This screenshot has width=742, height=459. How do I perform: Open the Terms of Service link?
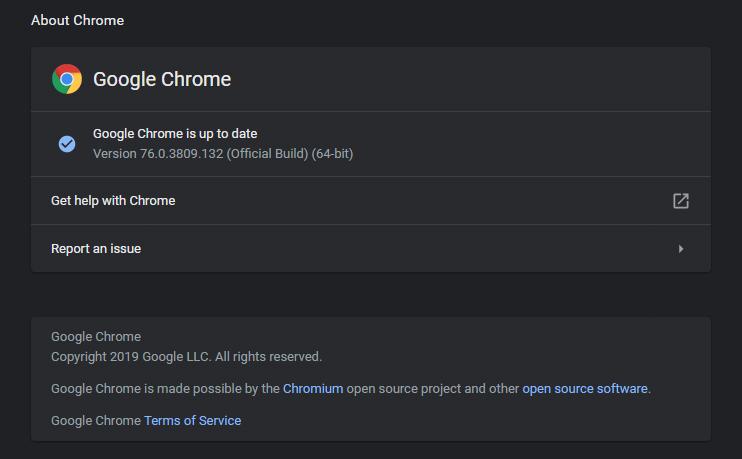tap(193, 421)
